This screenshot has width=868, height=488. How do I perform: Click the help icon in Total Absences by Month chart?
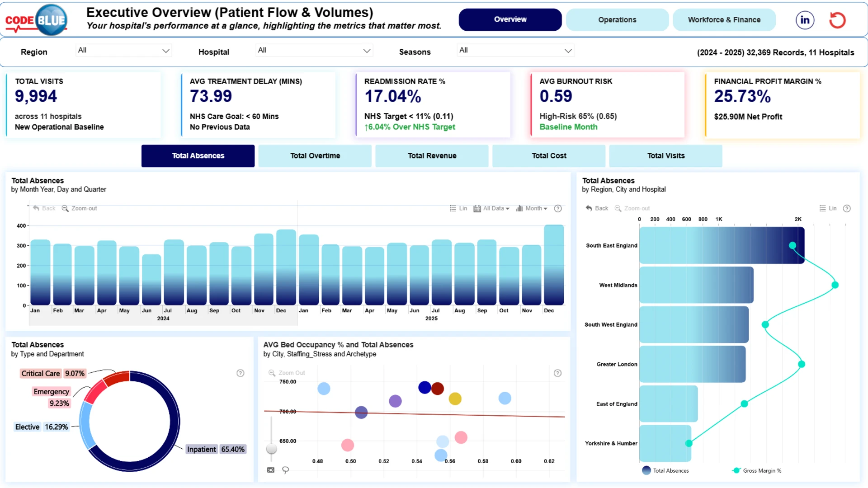click(558, 208)
